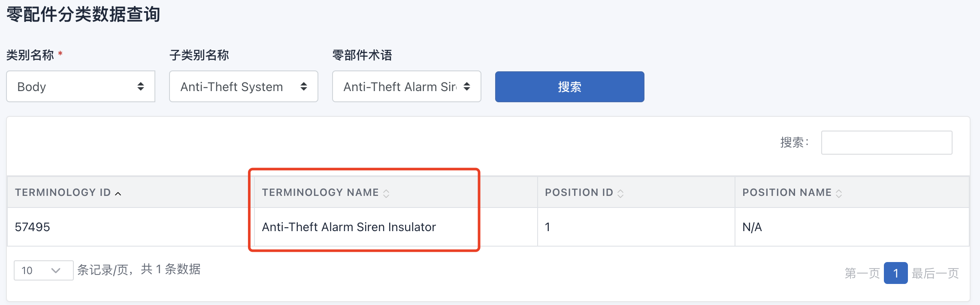The height and width of the screenshot is (305, 980).
Task: Click the blue 搜索 button
Action: pos(569,87)
